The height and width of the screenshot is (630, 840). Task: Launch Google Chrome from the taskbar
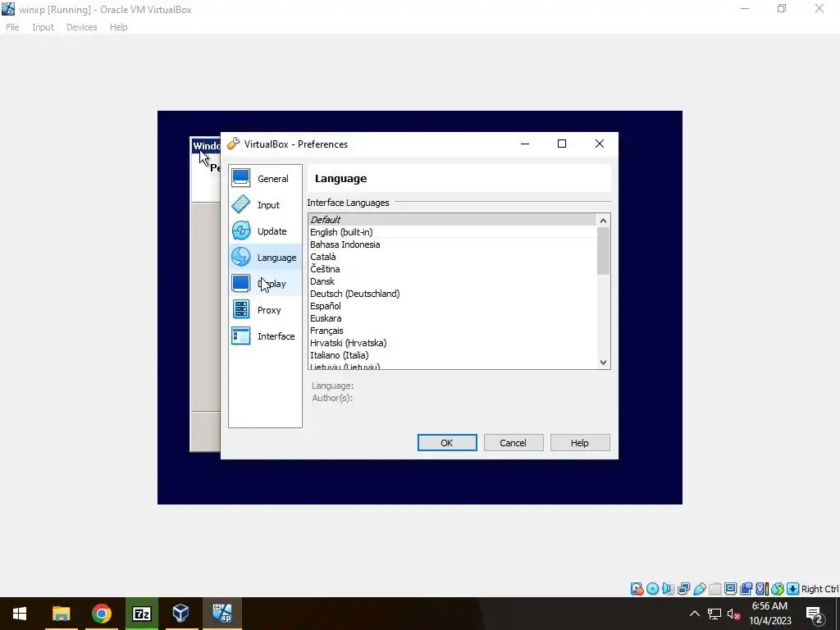point(101,614)
